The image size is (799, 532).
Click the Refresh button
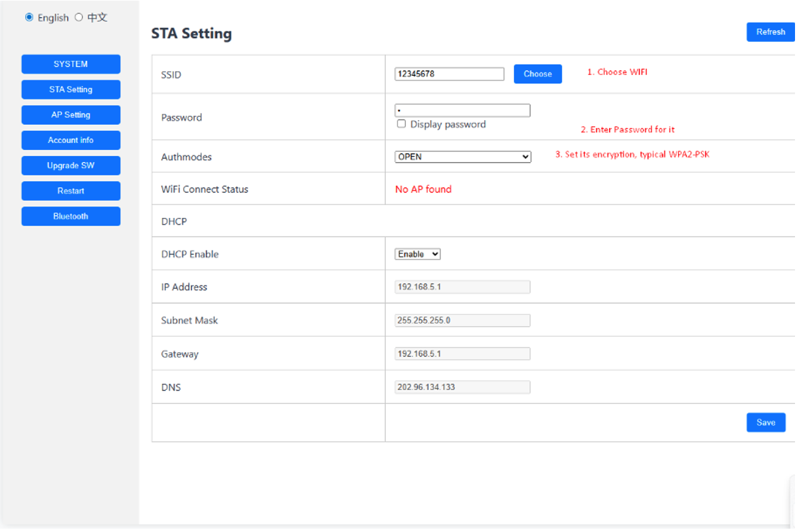(770, 32)
